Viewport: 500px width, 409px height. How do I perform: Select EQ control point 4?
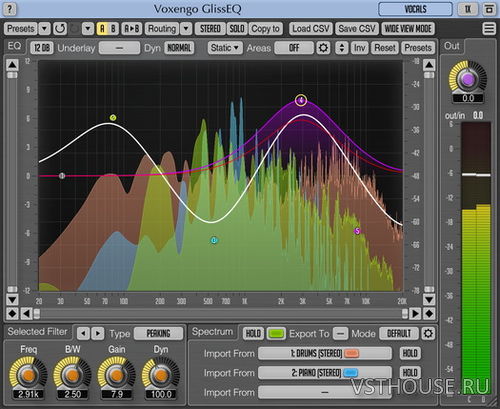(x=301, y=100)
